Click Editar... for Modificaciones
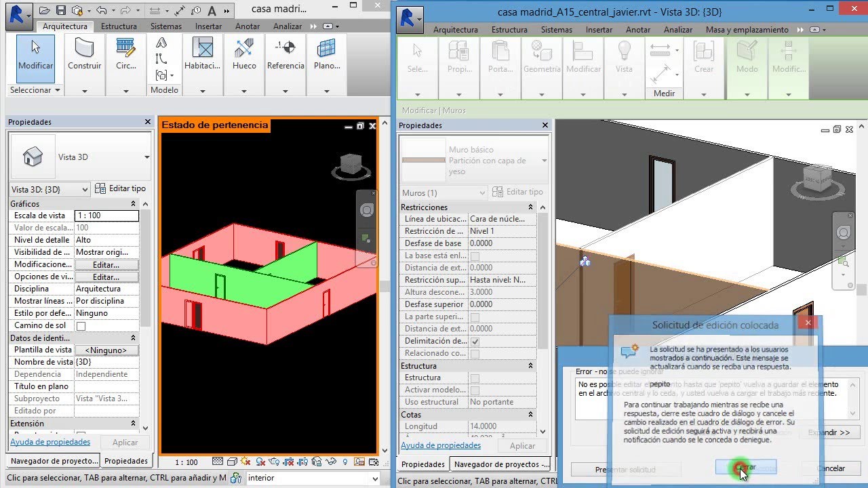The image size is (868, 488). pos(106,264)
